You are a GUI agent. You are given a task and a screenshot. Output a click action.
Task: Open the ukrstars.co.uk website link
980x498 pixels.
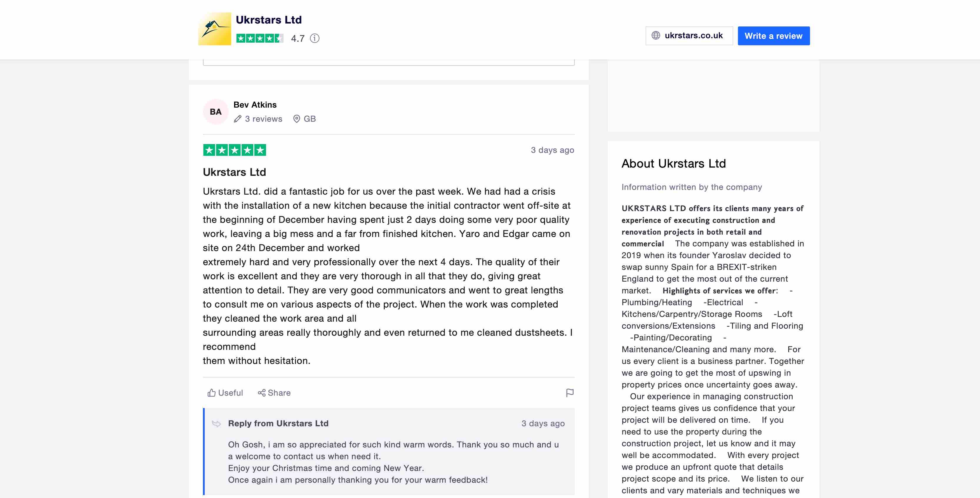(693, 35)
